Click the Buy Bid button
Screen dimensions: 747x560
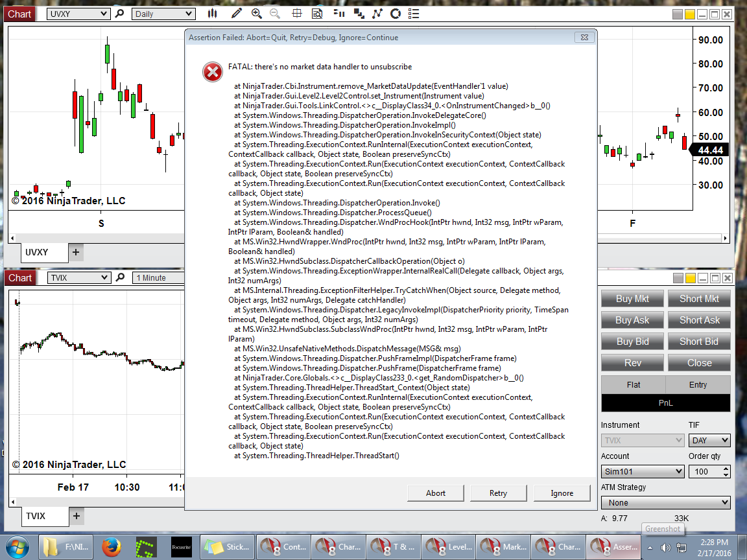(632, 342)
